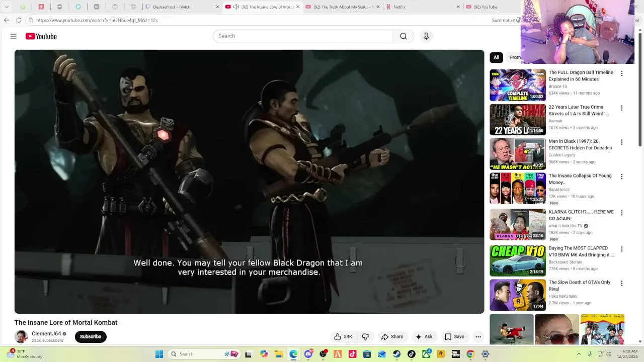Open Xbox app from the taskbar
The image size is (644, 362).
point(427,354)
